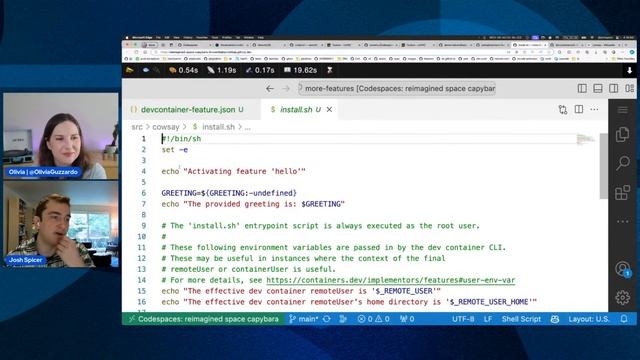Toggle the secondary side bar layout icon
This screenshot has height=360, width=640.
pos(613,89)
